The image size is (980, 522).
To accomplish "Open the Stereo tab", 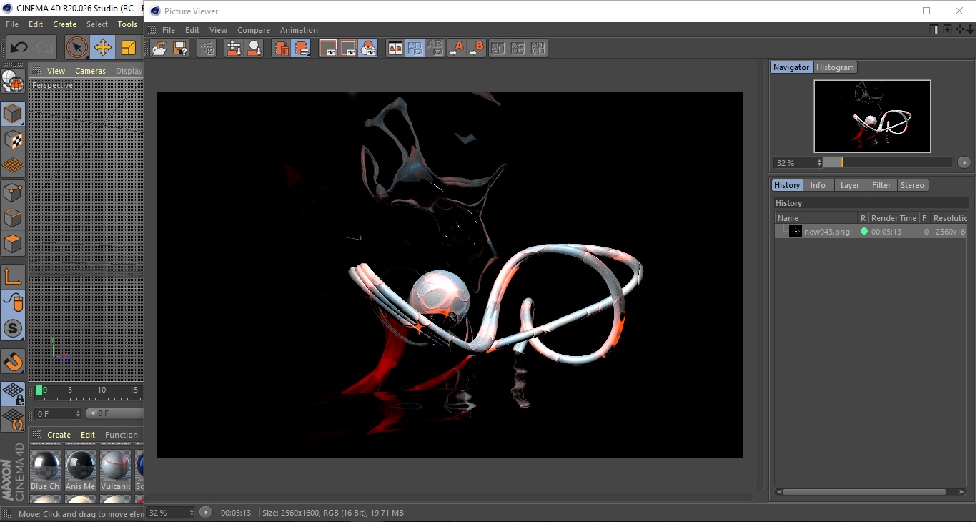I will pyautogui.click(x=912, y=185).
